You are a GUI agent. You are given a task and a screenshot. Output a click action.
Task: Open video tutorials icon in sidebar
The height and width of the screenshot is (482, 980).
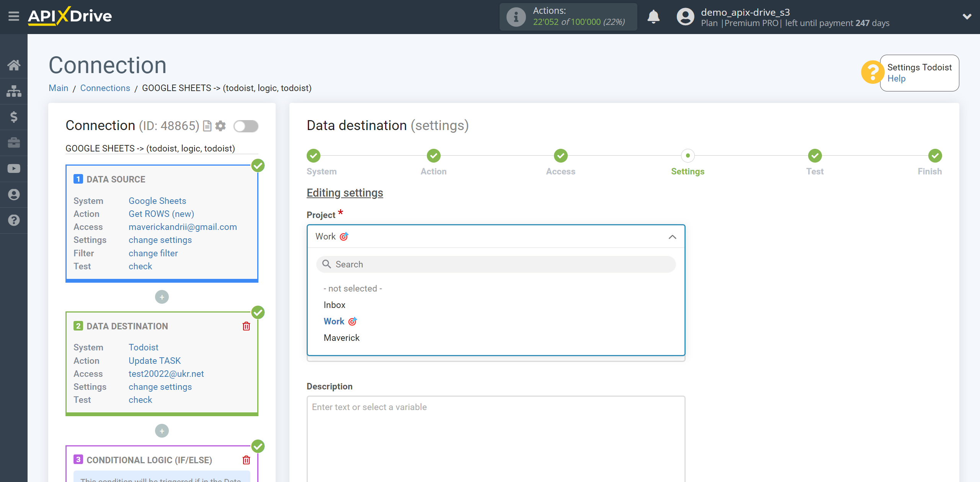click(14, 169)
